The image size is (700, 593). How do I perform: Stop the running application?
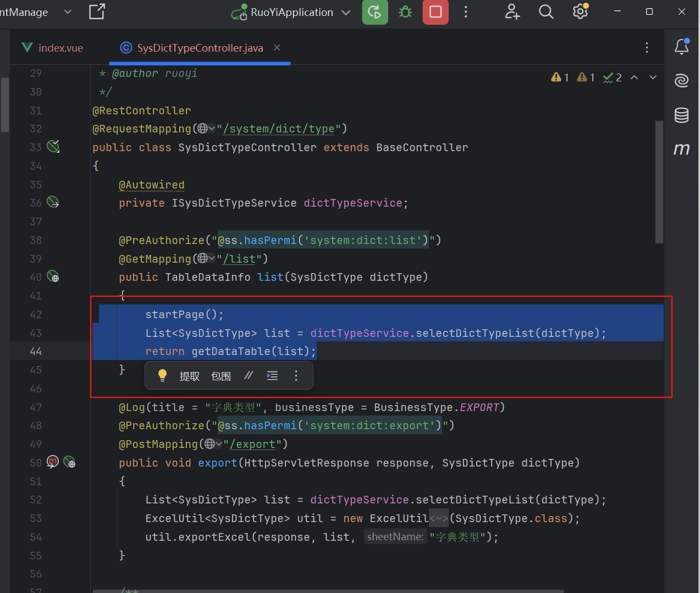(x=436, y=12)
